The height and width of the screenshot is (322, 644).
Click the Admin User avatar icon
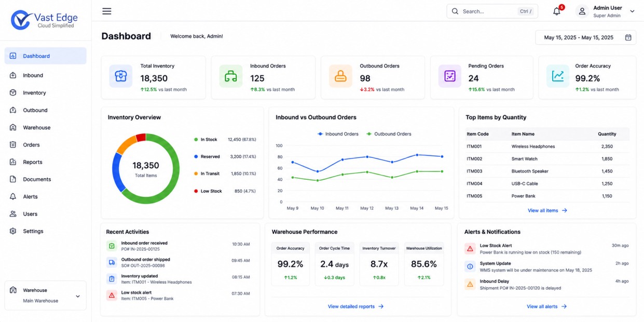[582, 11]
